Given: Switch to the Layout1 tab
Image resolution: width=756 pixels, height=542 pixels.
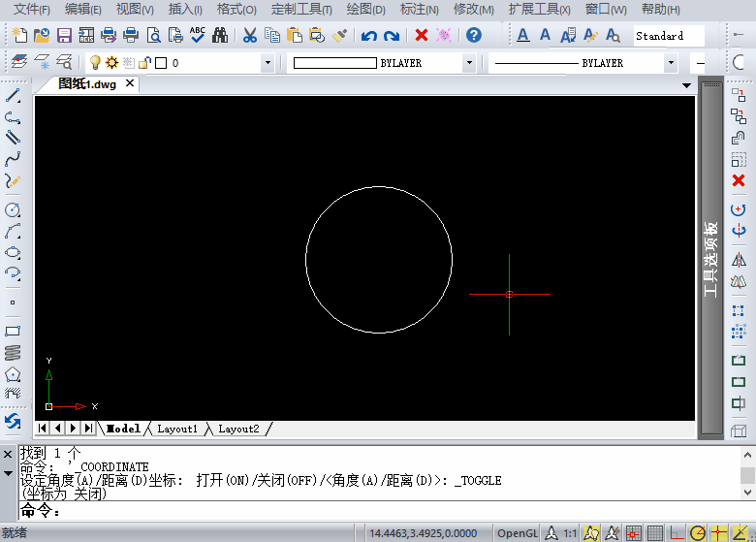Looking at the screenshot, I should click(x=177, y=429).
